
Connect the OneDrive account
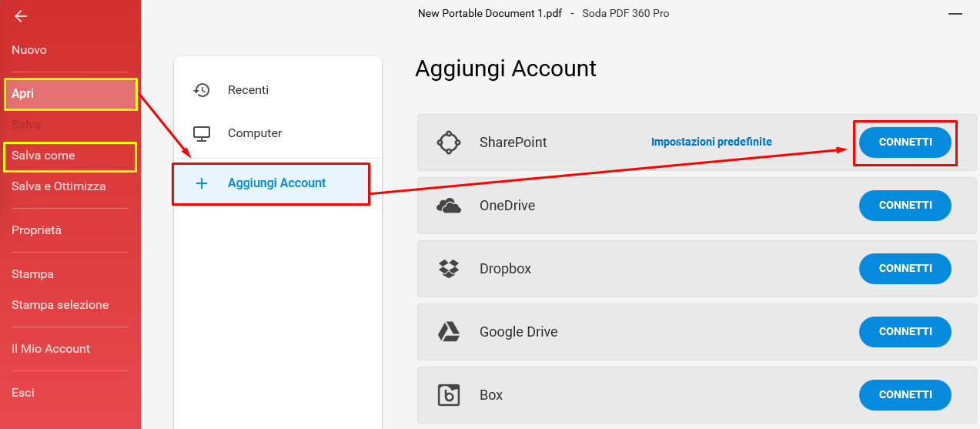[905, 206]
